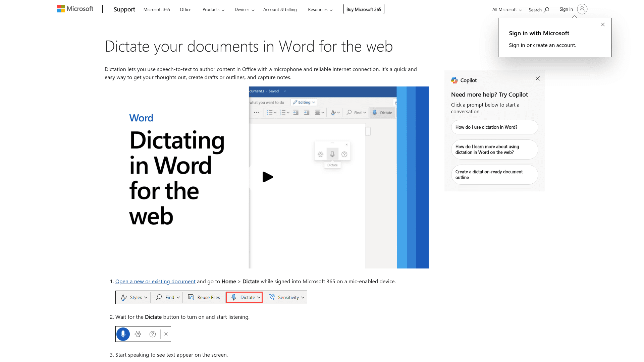
Task: Click the Buy Microsoft 365 button
Action: coord(364,9)
